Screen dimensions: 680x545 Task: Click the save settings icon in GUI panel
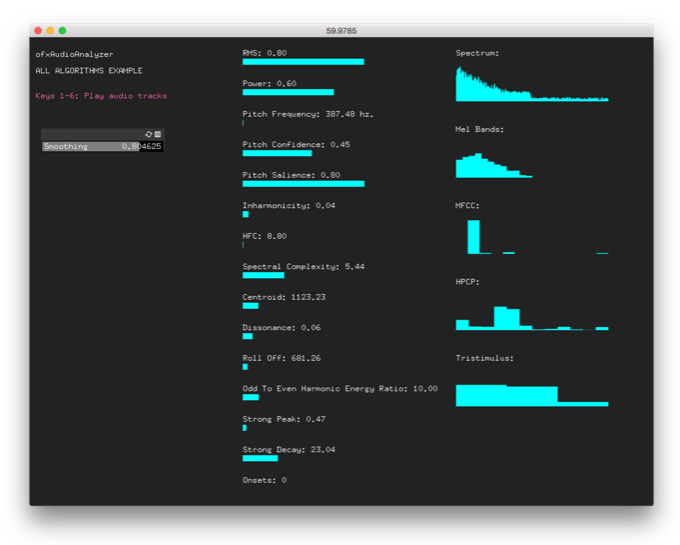[157, 134]
